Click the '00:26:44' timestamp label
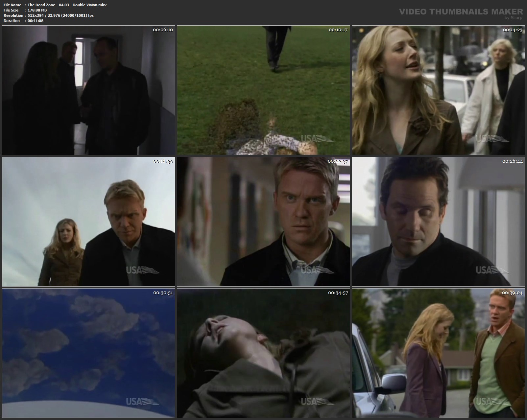527x420 pixels. coord(513,161)
